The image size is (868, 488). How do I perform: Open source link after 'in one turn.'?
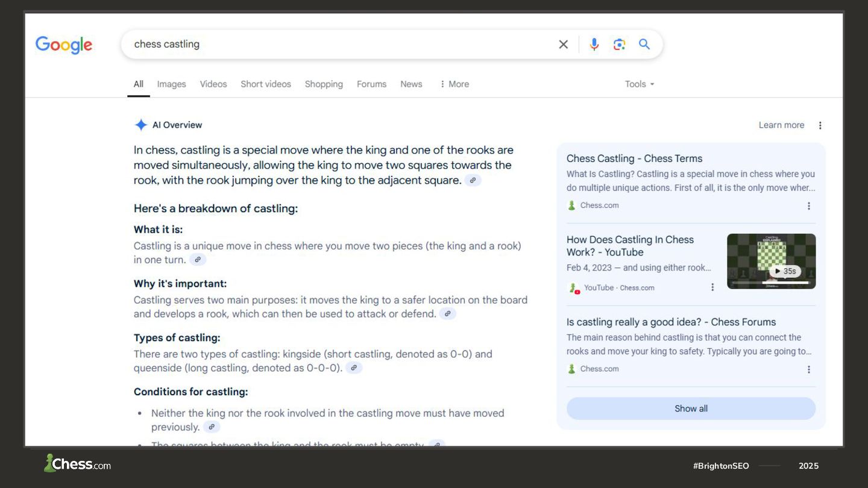coord(198,260)
